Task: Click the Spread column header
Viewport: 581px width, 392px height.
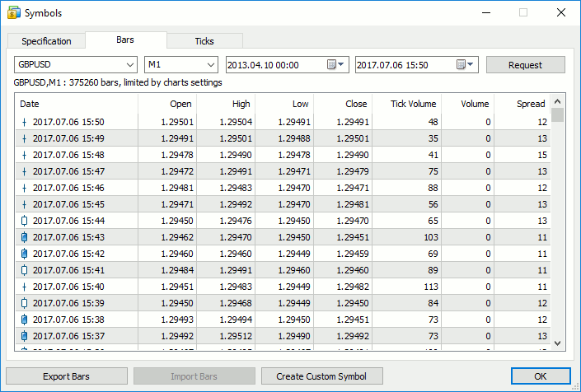Action: [522, 104]
